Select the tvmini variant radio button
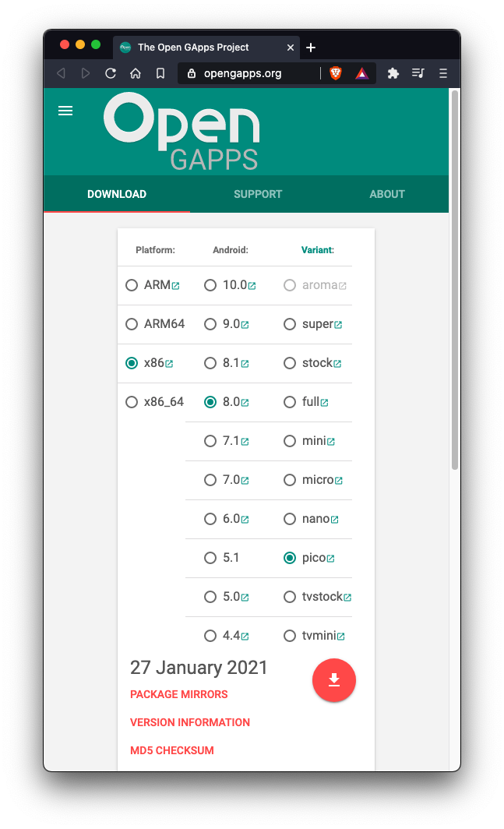The image size is (504, 829). [290, 636]
